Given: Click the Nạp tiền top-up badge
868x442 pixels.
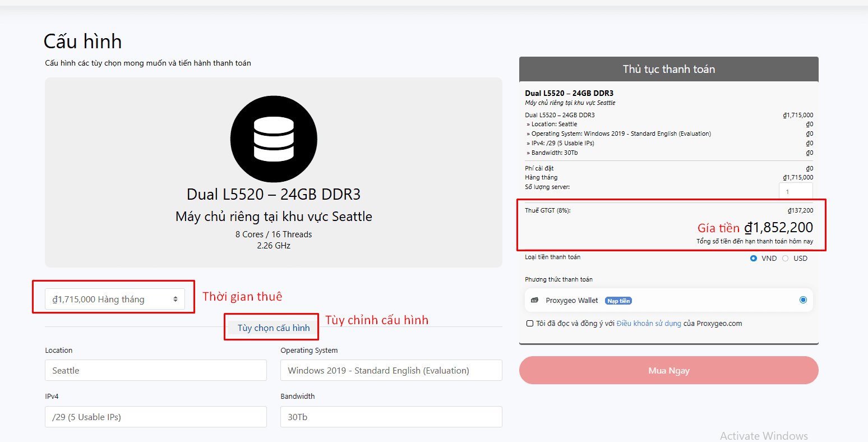Looking at the screenshot, I should pyautogui.click(x=618, y=301).
